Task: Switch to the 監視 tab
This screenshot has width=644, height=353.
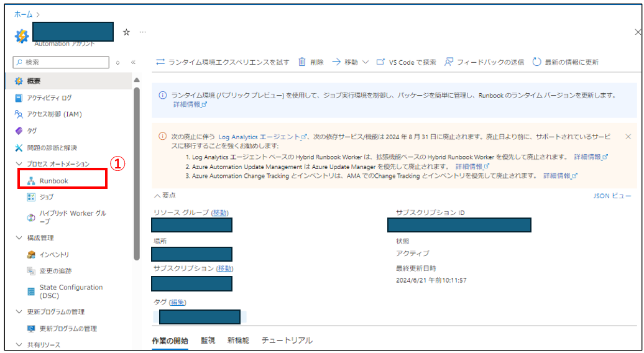Action: point(208,341)
